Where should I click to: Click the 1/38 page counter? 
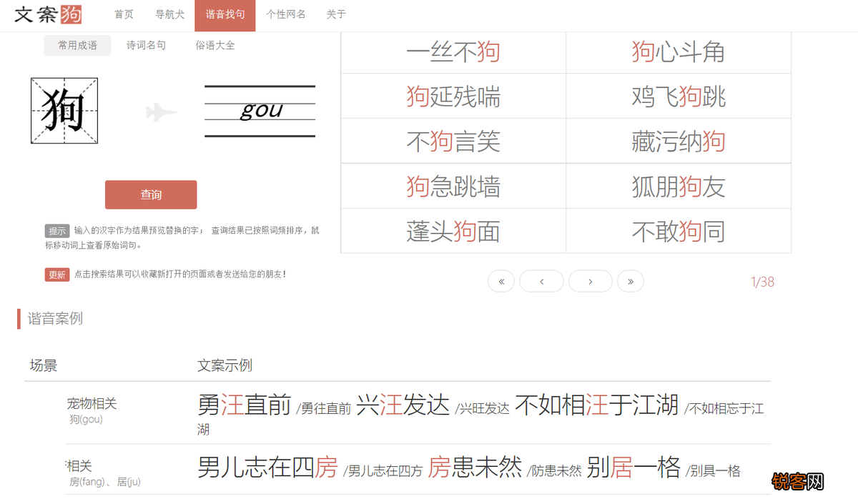pyautogui.click(x=762, y=282)
